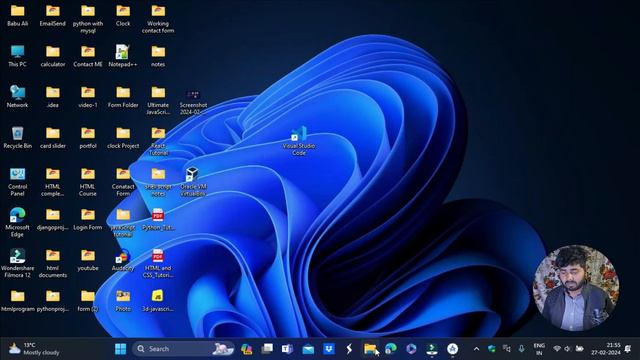Open the Windows Start menu
This screenshot has height=360, width=640.
click(x=120, y=349)
